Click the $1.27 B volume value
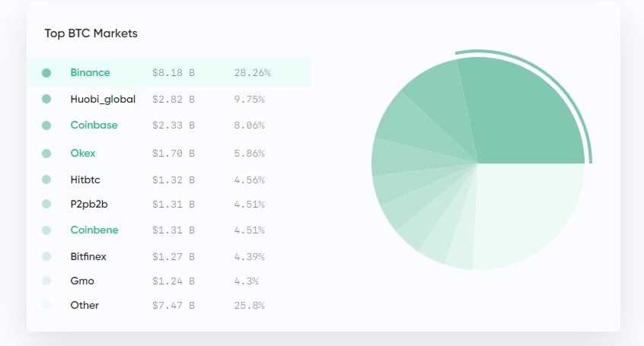Image resolution: width=644 pixels, height=346 pixels. click(174, 257)
